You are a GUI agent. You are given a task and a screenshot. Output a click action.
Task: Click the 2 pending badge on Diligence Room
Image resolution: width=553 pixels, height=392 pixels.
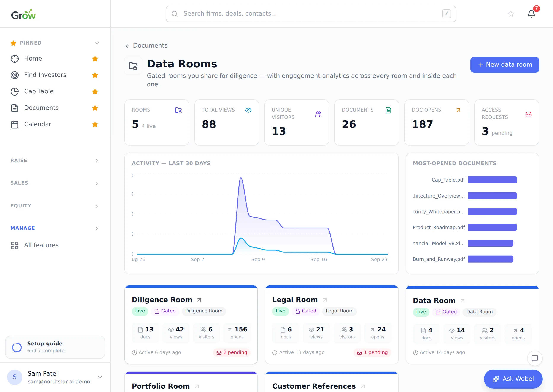[232, 352]
